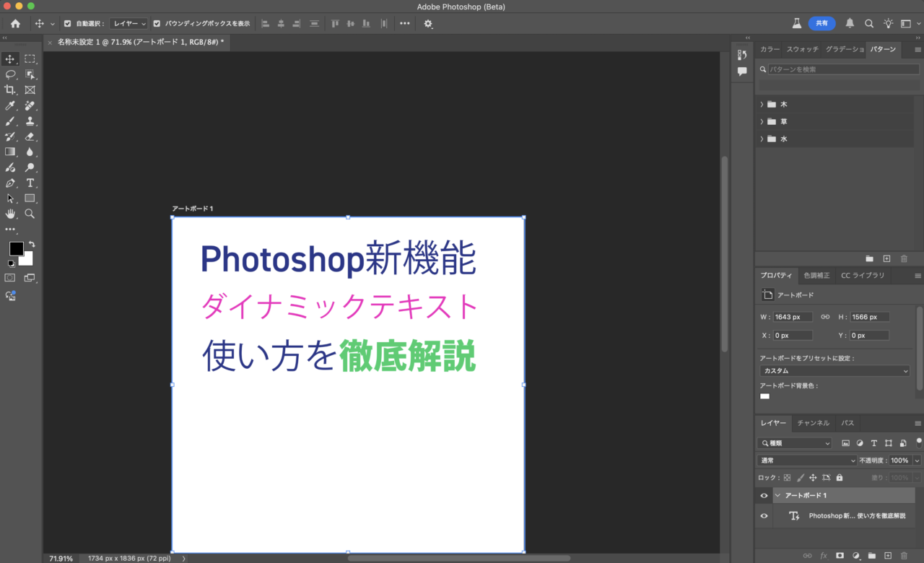The width and height of the screenshot is (924, 563).
Task: Select the Dodge tool
Action: pyautogui.click(x=30, y=167)
